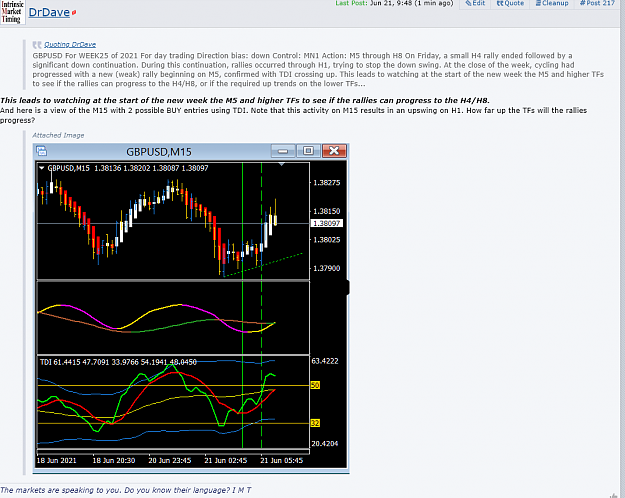Image resolution: width=625 pixels, height=498 pixels.
Task: Close the GBPUSD,M15 chart window
Action: 334,151
